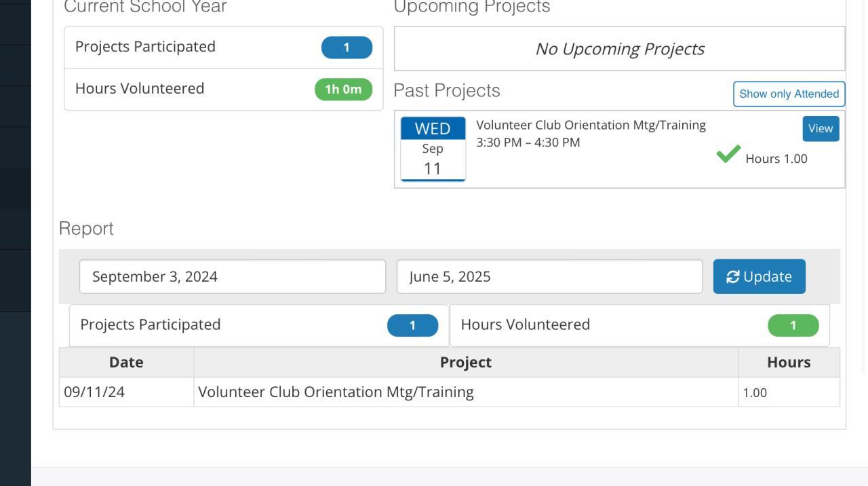Viewport: 868px width, 486px height.
Task: Click Volunteer Club Orientation in report table row
Action: point(336,392)
